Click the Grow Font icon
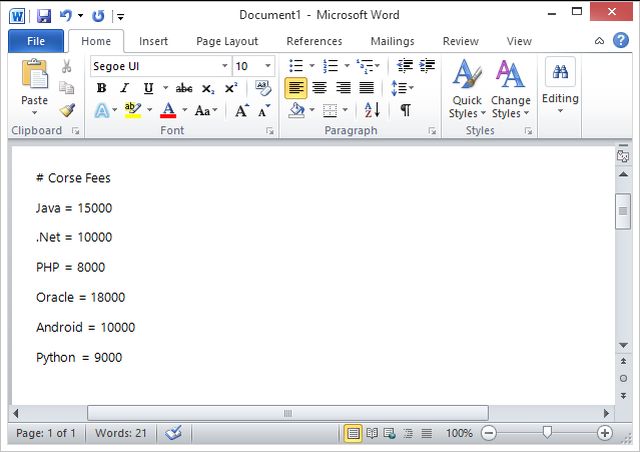 coord(242,110)
